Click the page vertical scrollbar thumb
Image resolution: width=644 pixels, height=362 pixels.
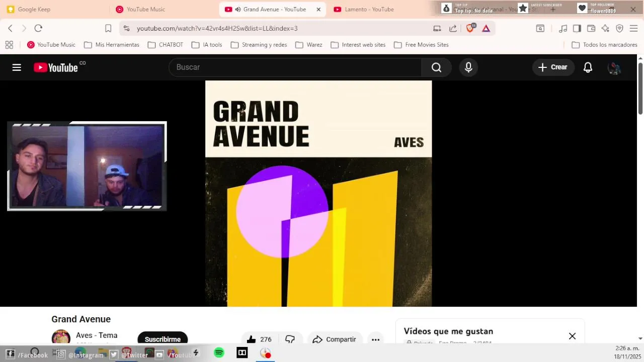tap(640, 88)
